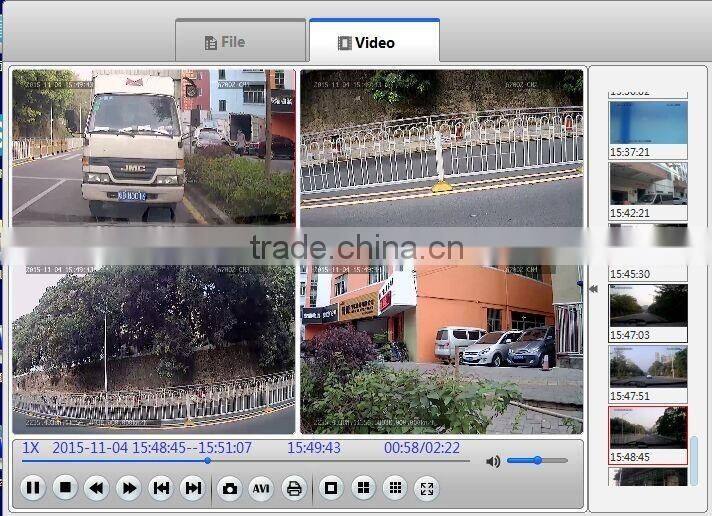Screen dimensions: 712x516
Task: Take a snapshot with the camera icon
Action: [230, 488]
